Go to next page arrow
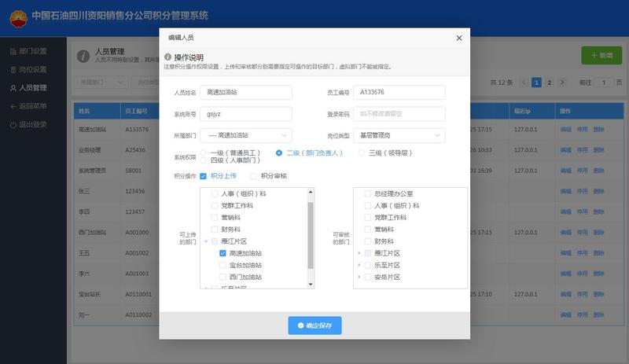This screenshot has height=364, width=629. coord(562,83)
